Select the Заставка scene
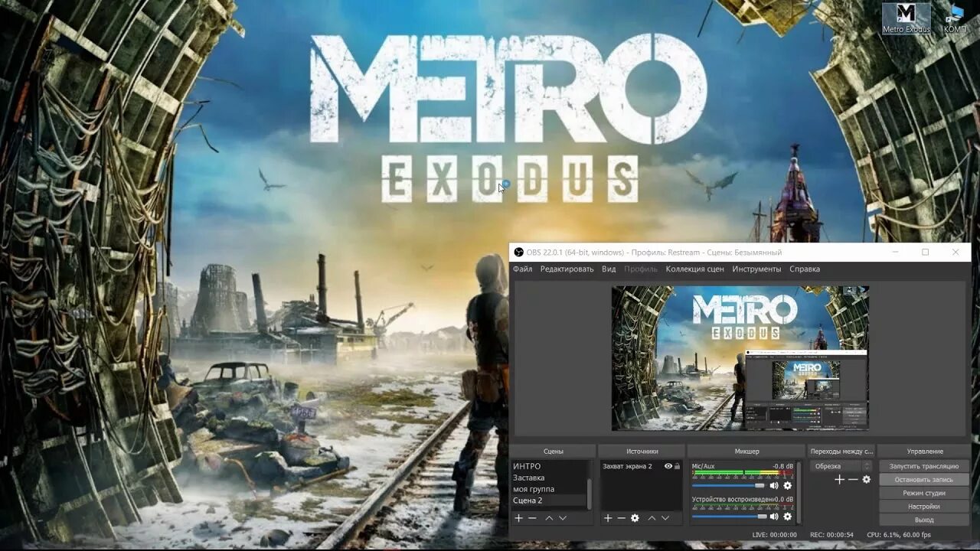Image resolution: width=980 pixels, height=551 pixels. click(549, 478)
